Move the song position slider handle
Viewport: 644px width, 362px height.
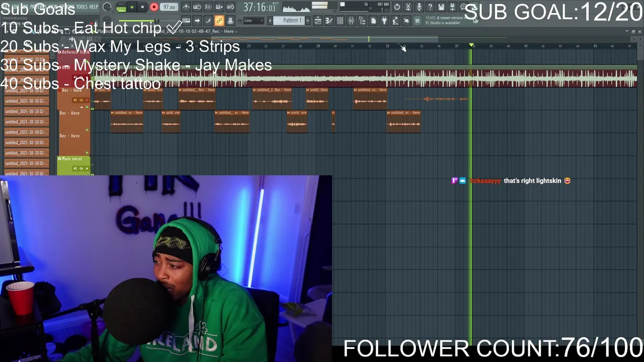(157, 21)
